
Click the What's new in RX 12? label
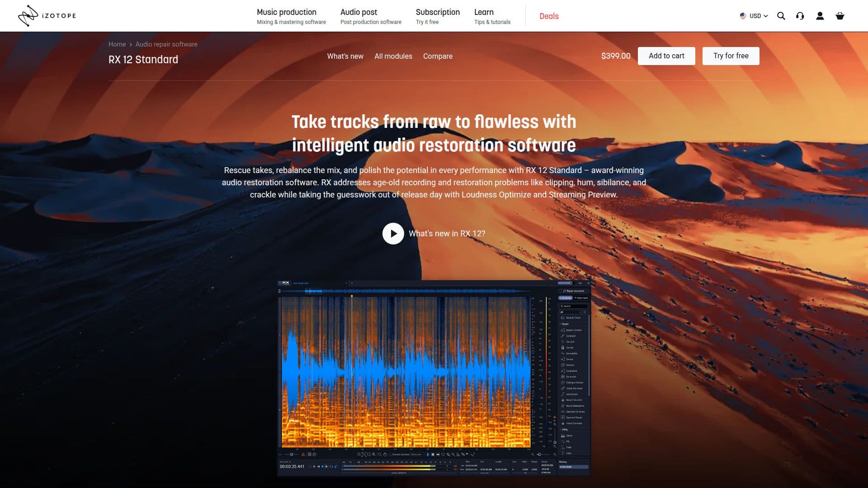[447, 234]
